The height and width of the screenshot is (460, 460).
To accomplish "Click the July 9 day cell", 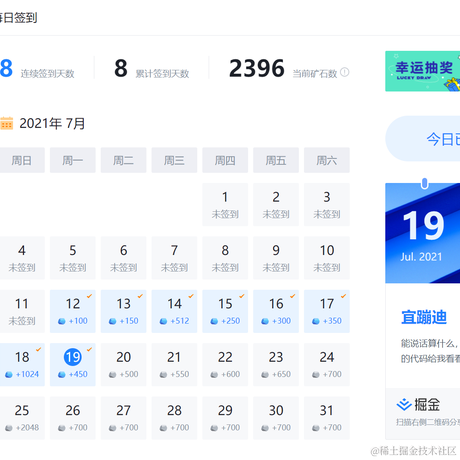I will pyautogui.click(x=276, y=258).
